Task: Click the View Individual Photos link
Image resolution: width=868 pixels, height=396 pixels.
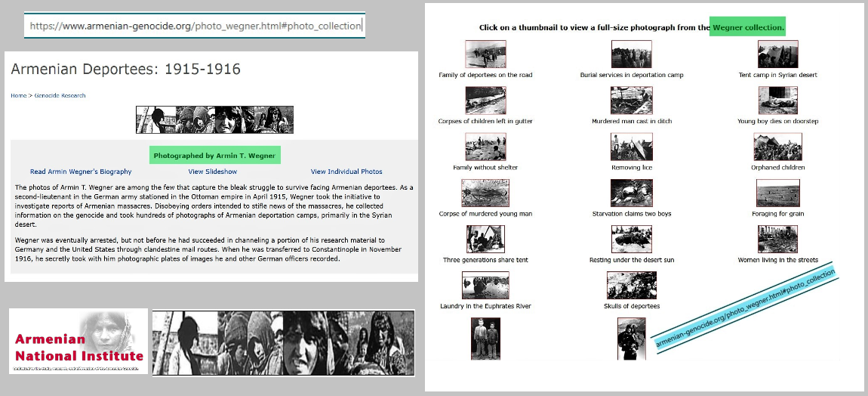Action: coord(346,172)
